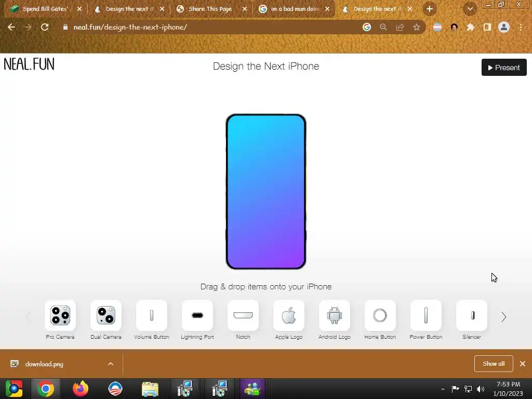This screenshot has height=399, width=532.
Task: Select the Silencer item
Action: click(x=472, y=315)
